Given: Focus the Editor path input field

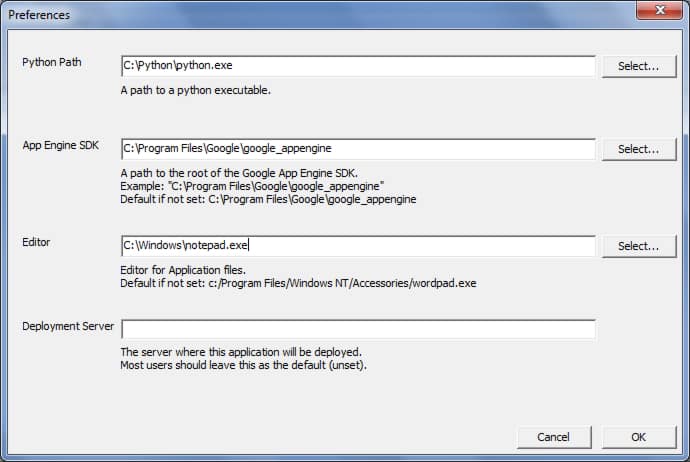Looking at the screenshot, I should pos(358,246).
